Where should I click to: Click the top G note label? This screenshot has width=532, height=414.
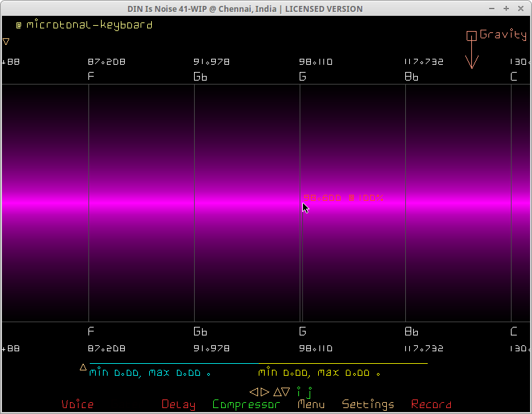tap(302, 77)
